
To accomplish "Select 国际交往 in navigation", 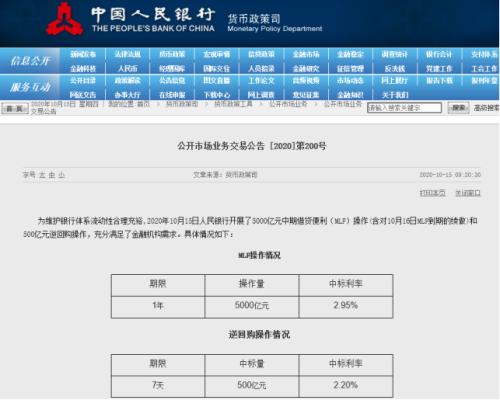I will tap(217, 69).
